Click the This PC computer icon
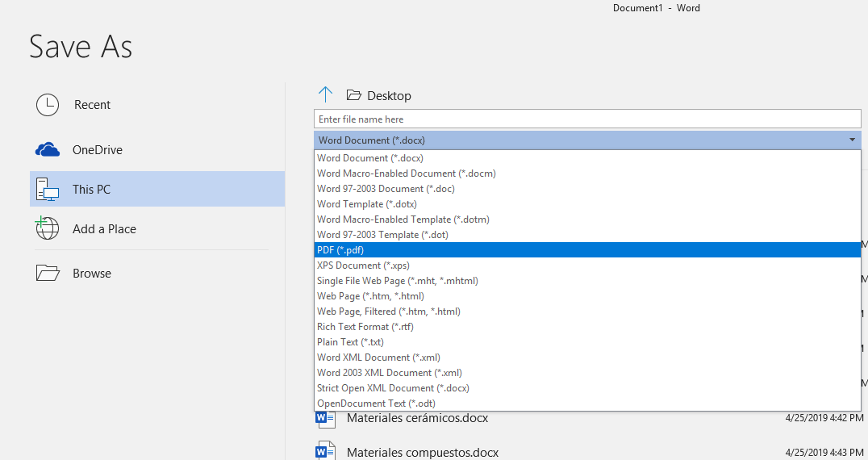The width and height of the screenshot is (868, 460). (48, 190)
